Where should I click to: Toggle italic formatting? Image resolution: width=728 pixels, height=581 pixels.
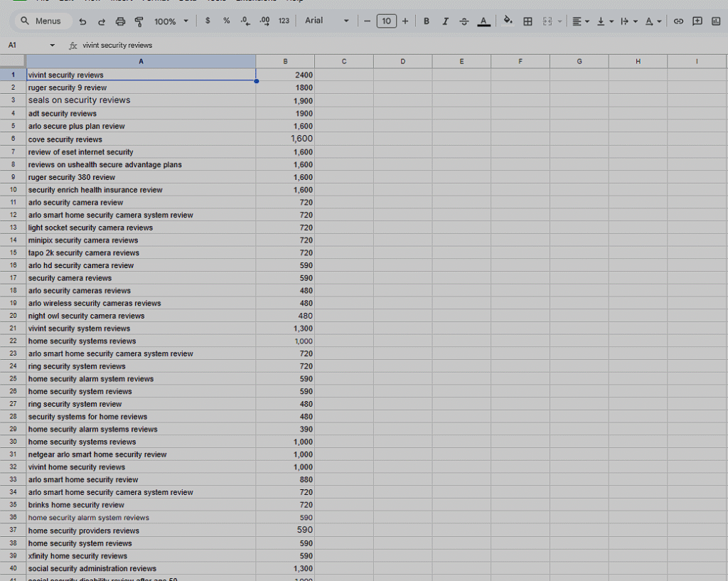(445, 21)
